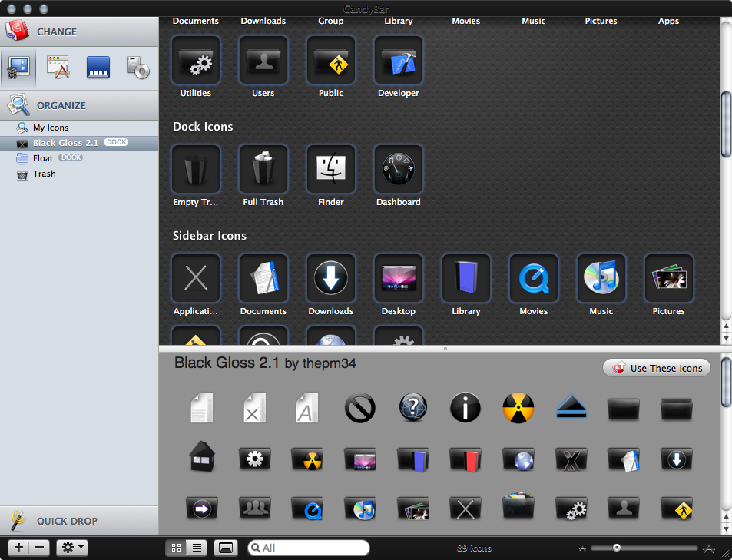Select the Volumes icons mode
The width and height of the screenshot is (732, 560).
(137, 68)
